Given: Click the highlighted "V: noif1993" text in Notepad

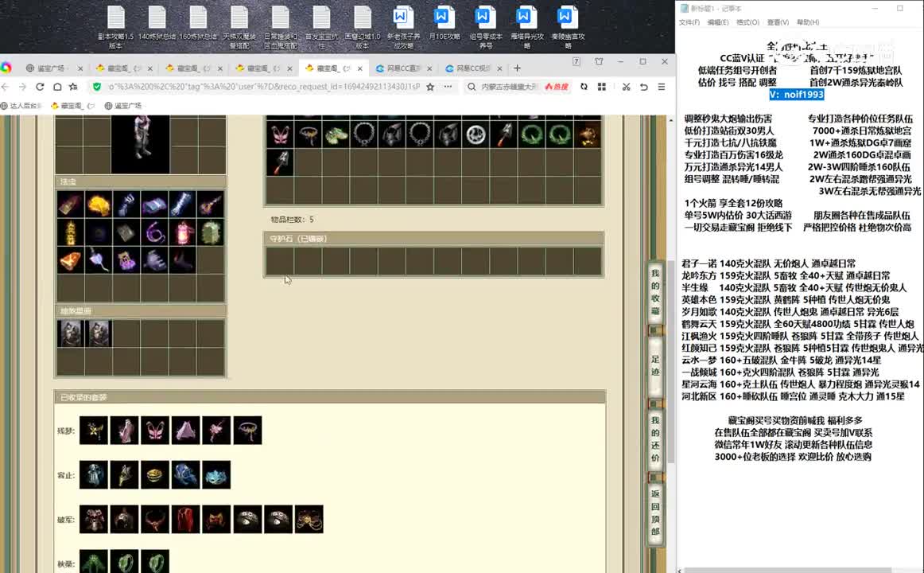Looking at the screenshot, I should click(796, 95).
